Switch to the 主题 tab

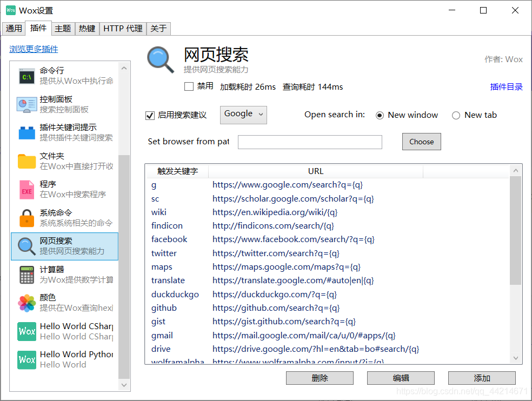click(63, 29)
